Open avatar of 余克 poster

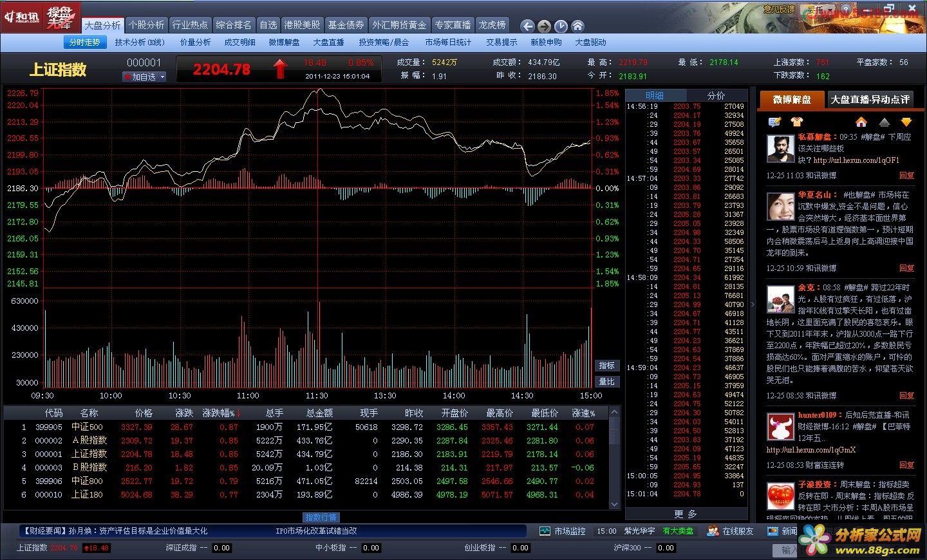(780, 299)
